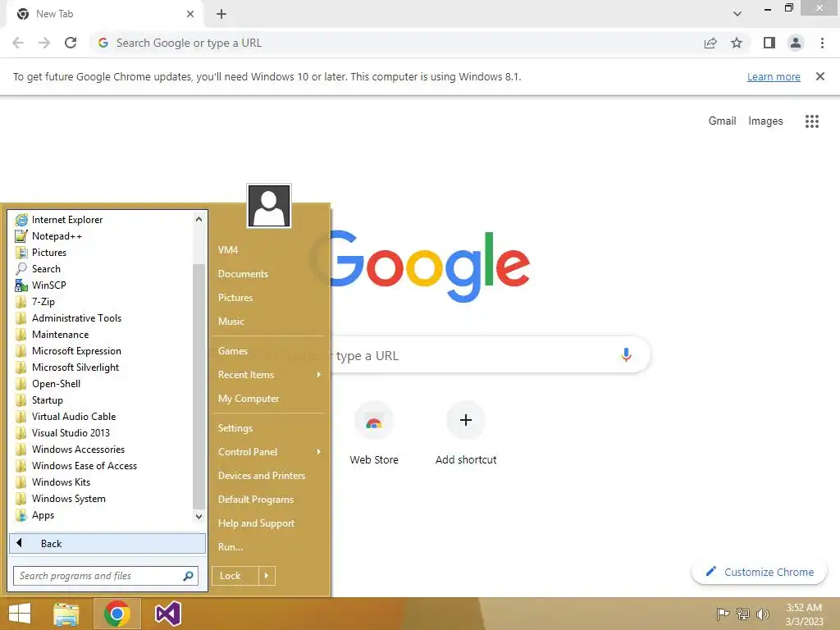
Task: Open Documents from the start menu
Action: pyautogui.click(x=243, y=274)
